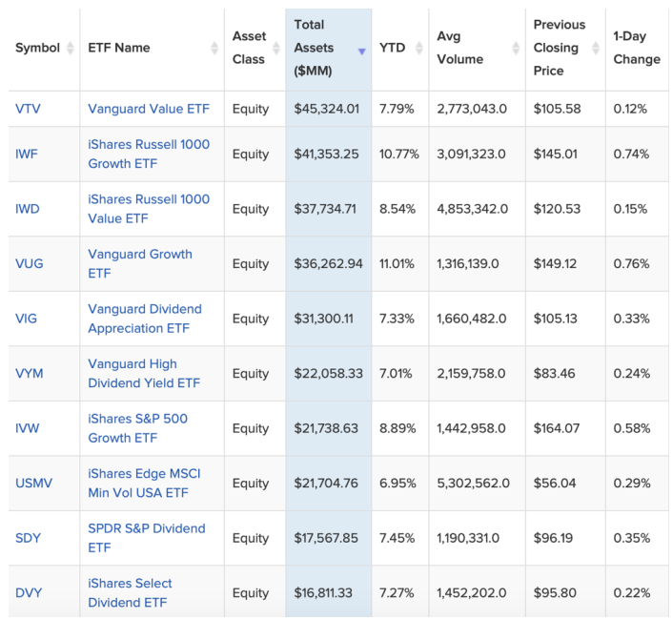Select total assets value $45,324.01
The width and height of the screenshot is (672, 619).
click(x=327, y=109)
